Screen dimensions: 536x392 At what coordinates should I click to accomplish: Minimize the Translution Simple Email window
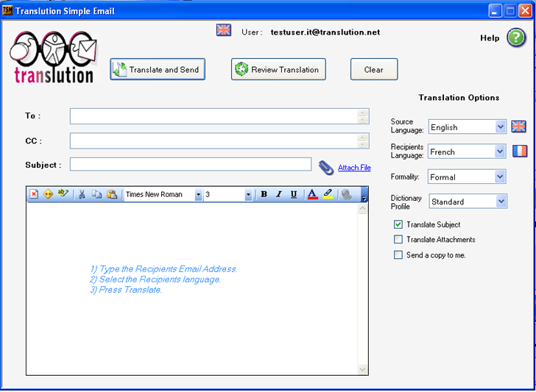tap(495, 11)
